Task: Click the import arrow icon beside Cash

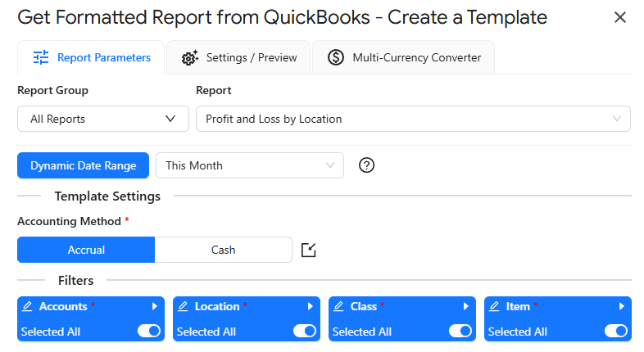Action: (x=308, y=250)
